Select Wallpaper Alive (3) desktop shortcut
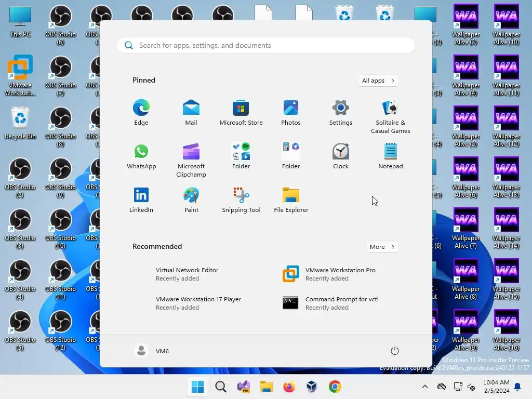This screenshot has width=532, height=399. coord(466,25)
